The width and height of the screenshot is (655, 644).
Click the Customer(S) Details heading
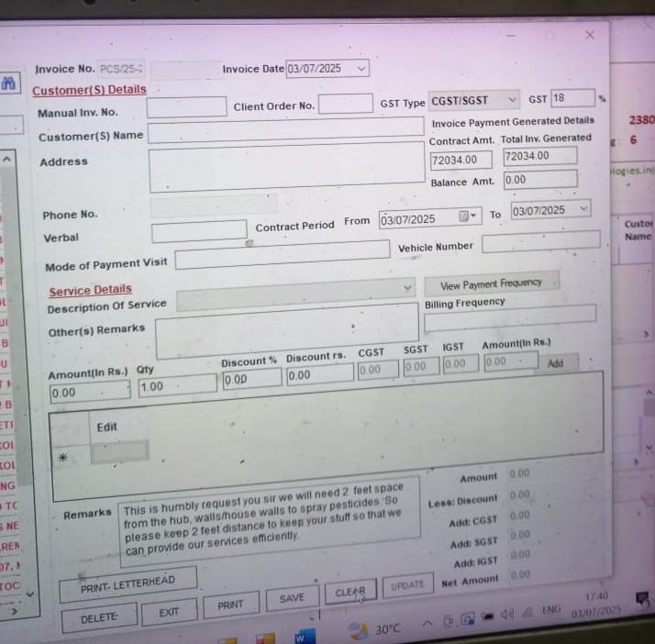[89, 90]
